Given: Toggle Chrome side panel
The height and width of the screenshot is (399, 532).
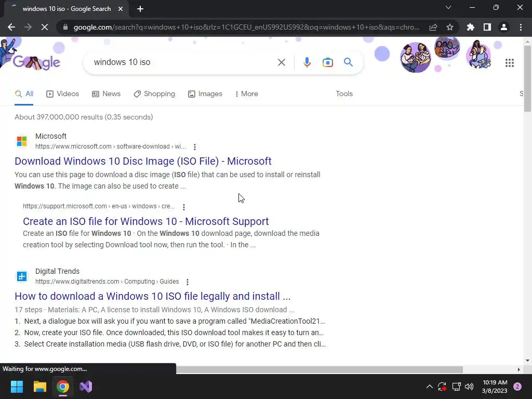Looking at the screenshot, I should pyautogui.click(x=487, y=27).
